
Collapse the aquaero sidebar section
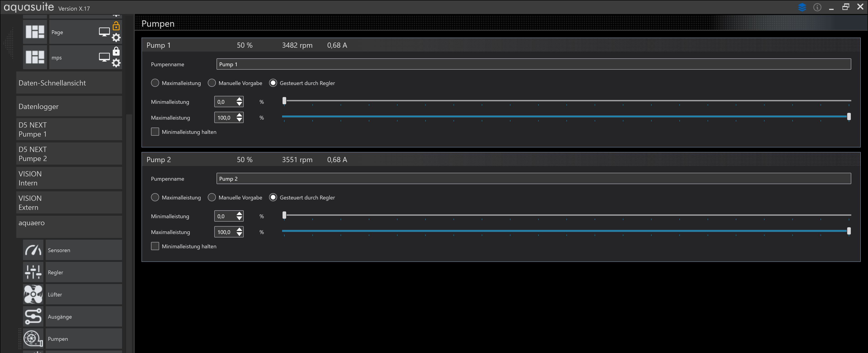point(69,227)
